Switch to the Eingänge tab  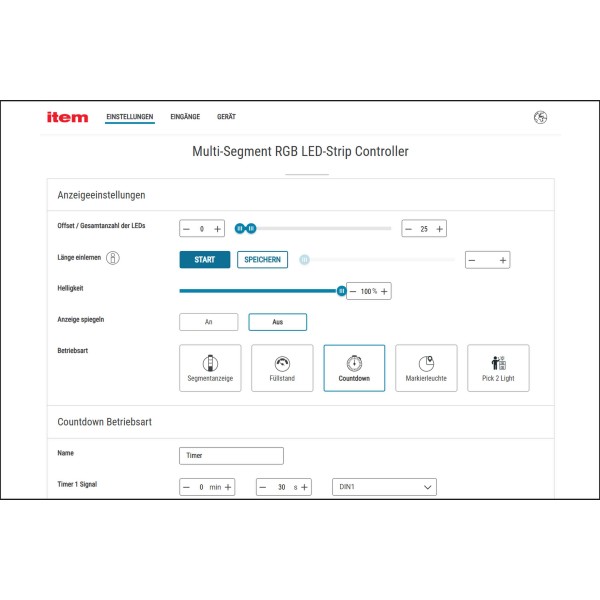tap(185, 117)
